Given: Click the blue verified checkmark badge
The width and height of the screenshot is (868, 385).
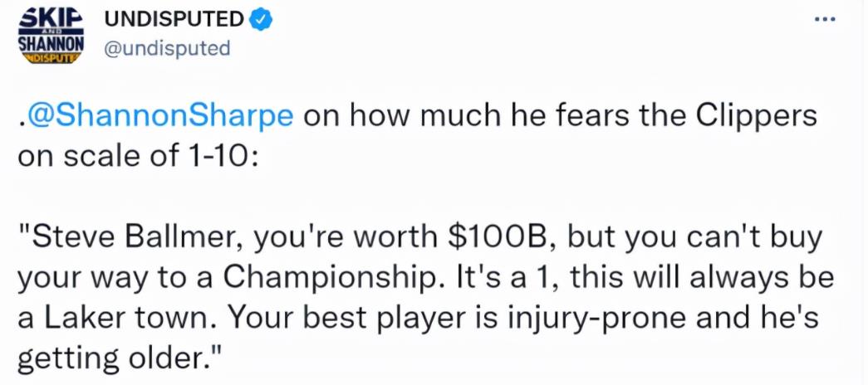Looking at the screenshot, I should pyautogui.click(x=260, y=21).
